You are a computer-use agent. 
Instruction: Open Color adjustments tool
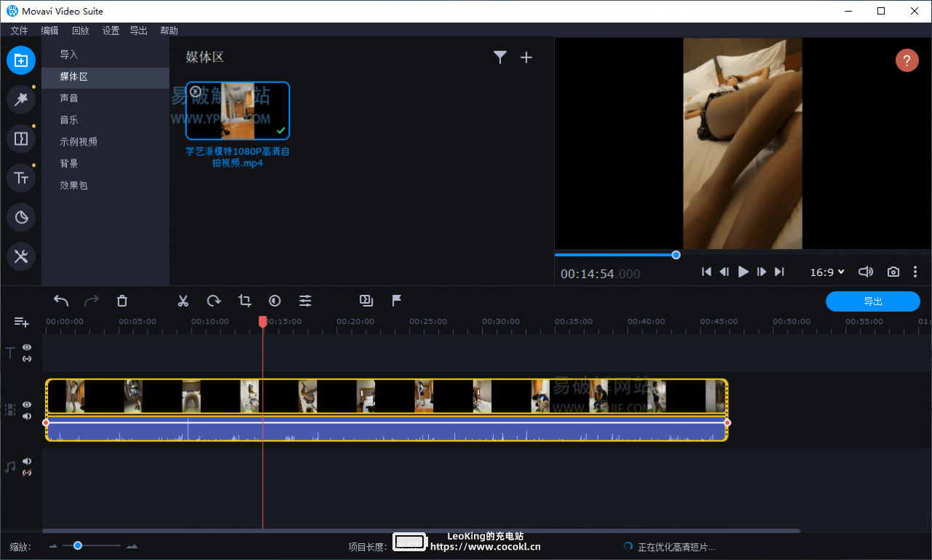point(275,301)
